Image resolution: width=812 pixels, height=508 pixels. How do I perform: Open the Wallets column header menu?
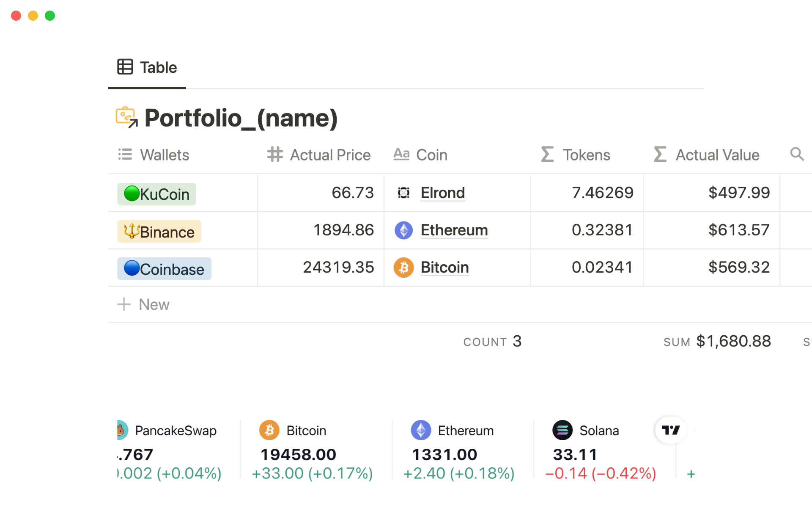[x=164, y=155]
